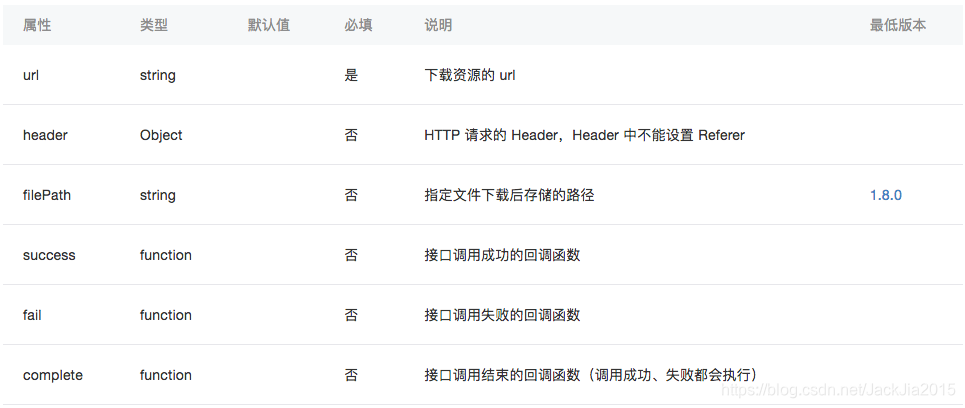Image resolution: width=965 pixels, height=408 pixels.
Task: Click the Object type in header row
Action: click(x=161, y=135)
